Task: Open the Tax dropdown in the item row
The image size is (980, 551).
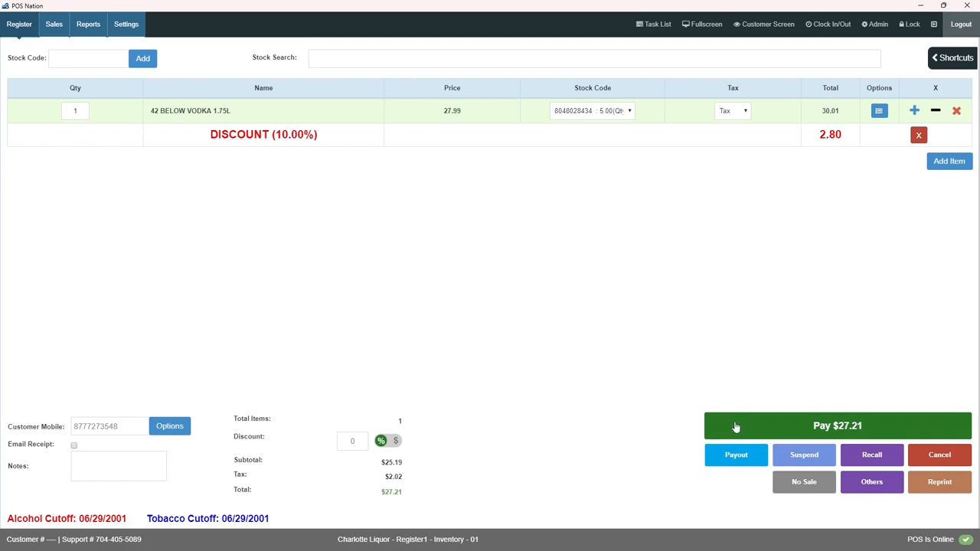Action: click(733, 111)
